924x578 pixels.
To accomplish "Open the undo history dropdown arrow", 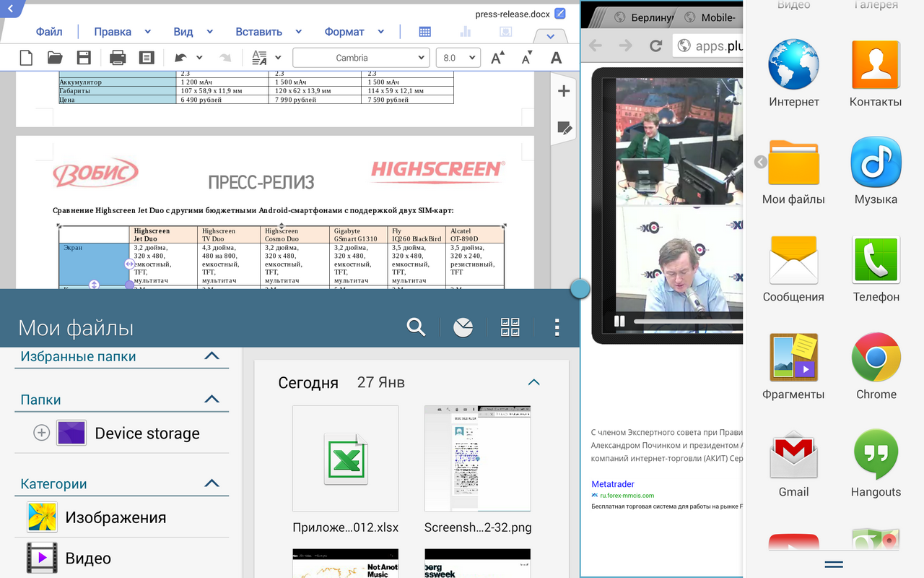I will pyautogui.click(x=199, y=58).
